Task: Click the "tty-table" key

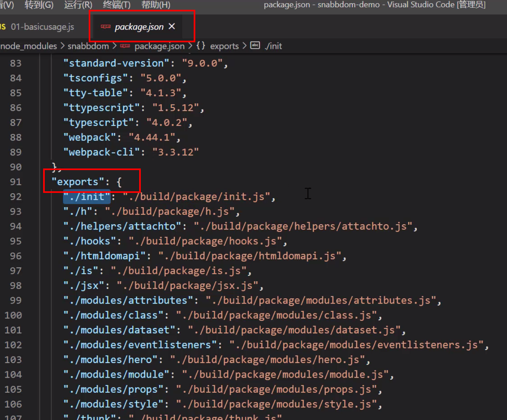Action: (96, 93)
